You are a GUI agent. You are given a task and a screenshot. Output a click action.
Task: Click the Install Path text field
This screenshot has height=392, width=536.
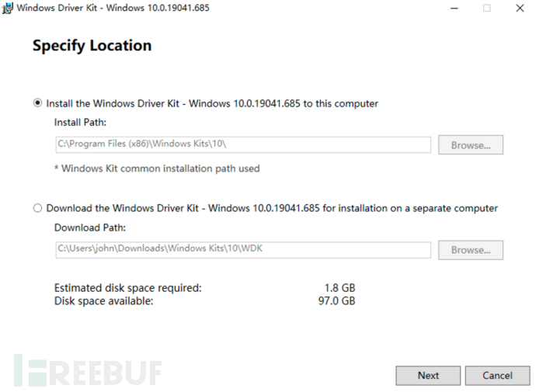[242, 145]
